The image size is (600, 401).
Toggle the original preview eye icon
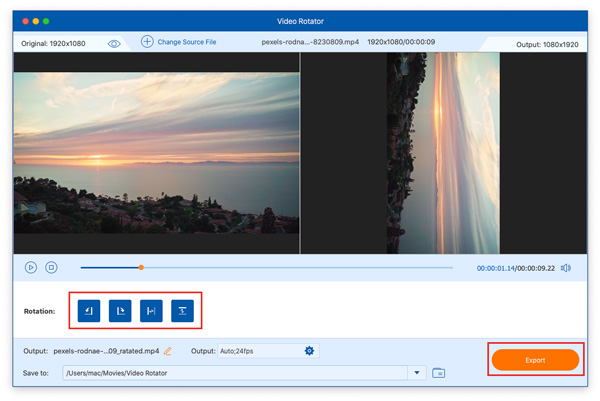114,44
